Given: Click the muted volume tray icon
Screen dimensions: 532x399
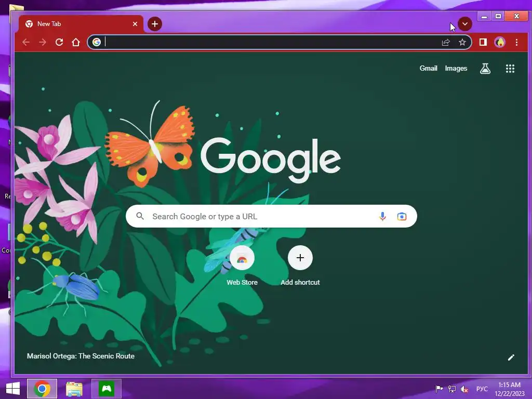Looking at the screenshot, I should point(464,389).
